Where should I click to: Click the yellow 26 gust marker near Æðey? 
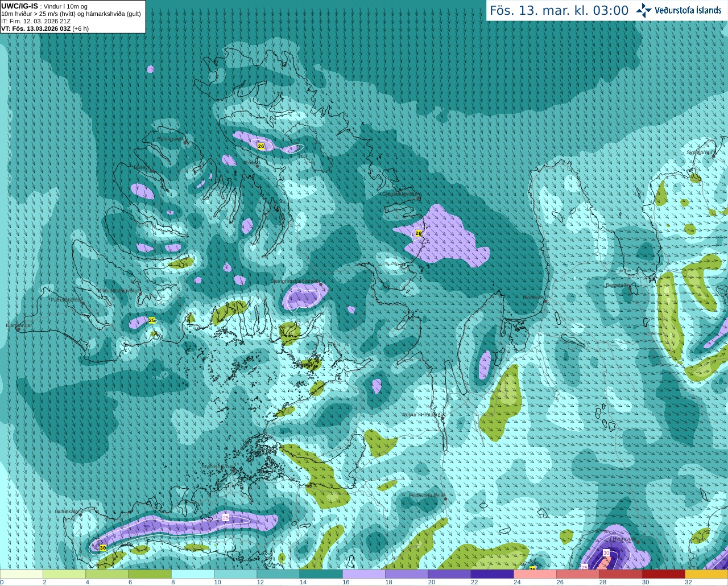[x=261, y=146]
